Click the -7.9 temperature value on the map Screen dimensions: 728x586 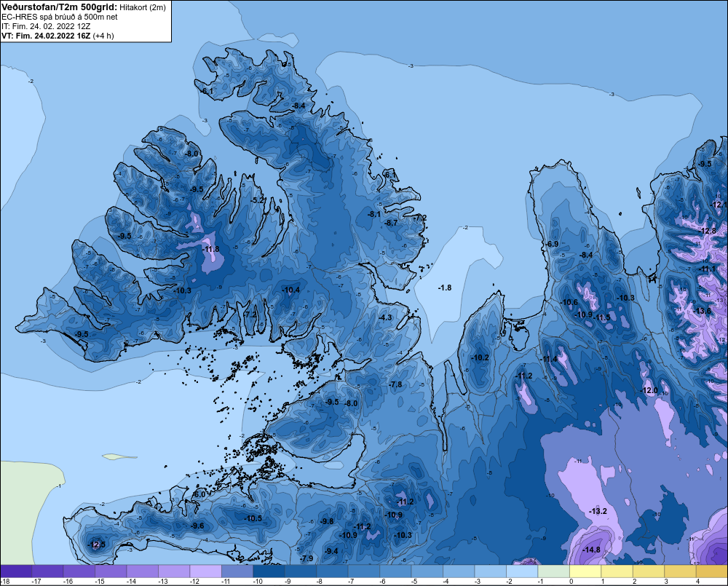point(306,558)
